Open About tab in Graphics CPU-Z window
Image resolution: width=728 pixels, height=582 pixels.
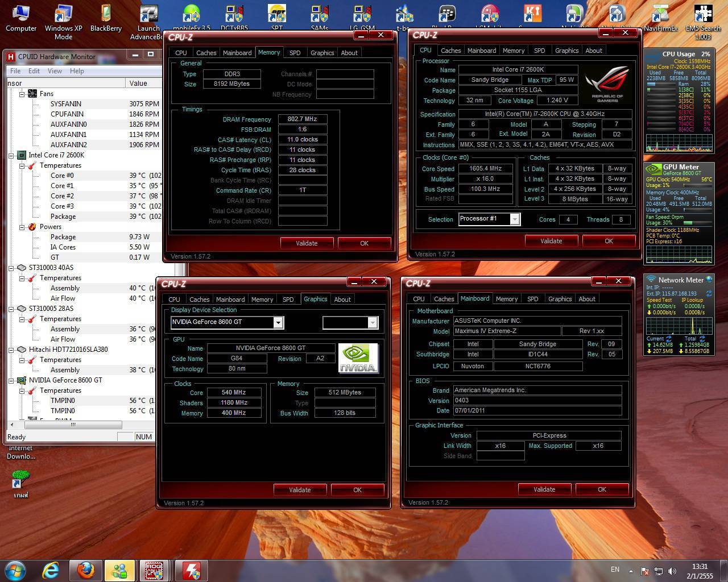point(342,299)
